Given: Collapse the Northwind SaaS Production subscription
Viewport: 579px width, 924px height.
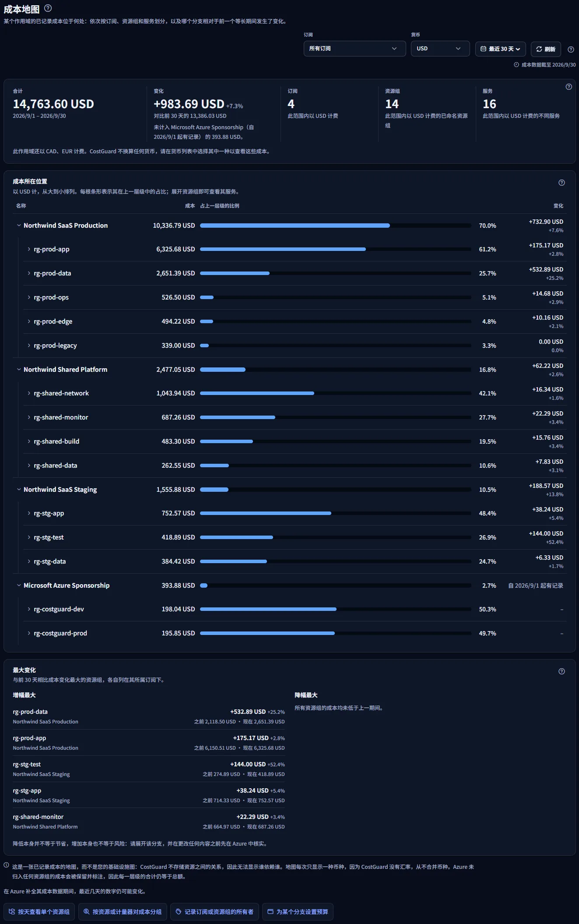Looking at the screenshot, I should 19,226.
